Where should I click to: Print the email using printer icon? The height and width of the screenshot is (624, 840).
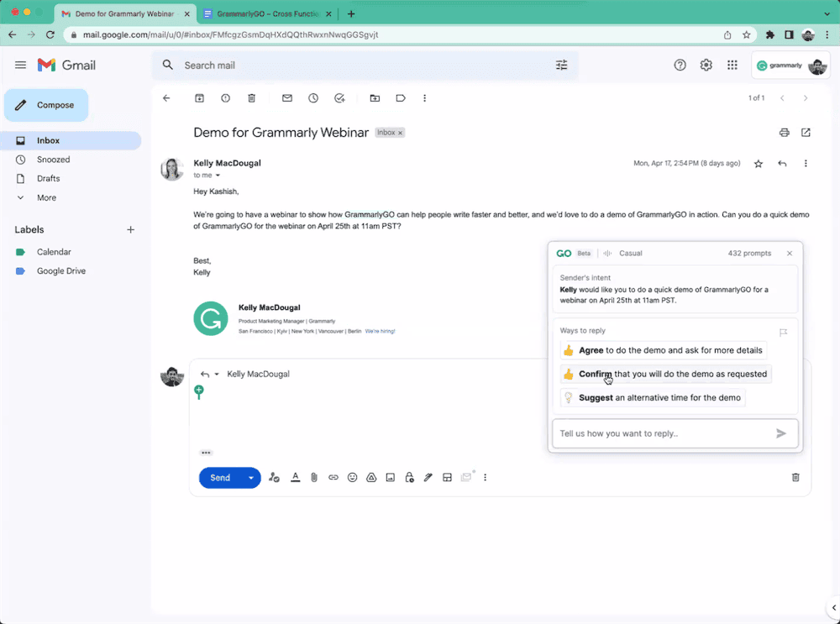coord(784,133)
